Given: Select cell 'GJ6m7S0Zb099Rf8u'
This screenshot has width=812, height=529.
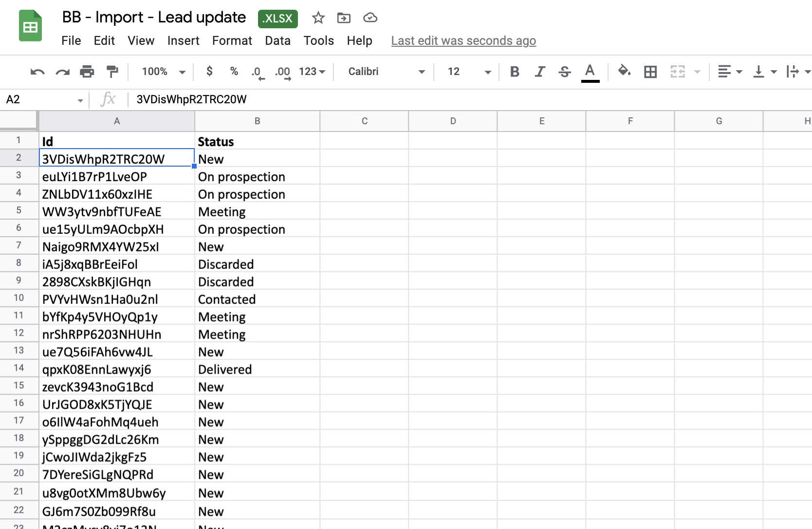Looking at the screenshot, I should pos(117,510).
